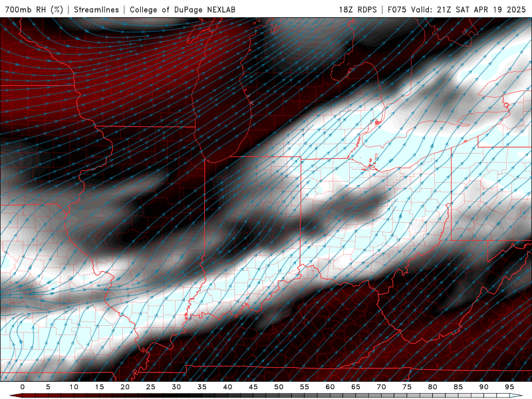Click the colorbar label '90'
This screenshot has width=532, height=399.
click(483, 387)
